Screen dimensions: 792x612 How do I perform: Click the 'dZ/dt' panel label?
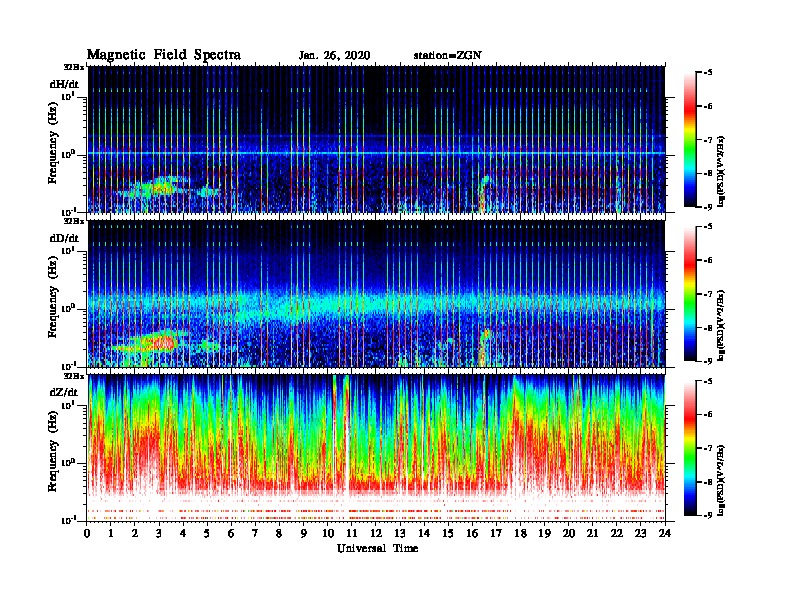tap(64, 392)
